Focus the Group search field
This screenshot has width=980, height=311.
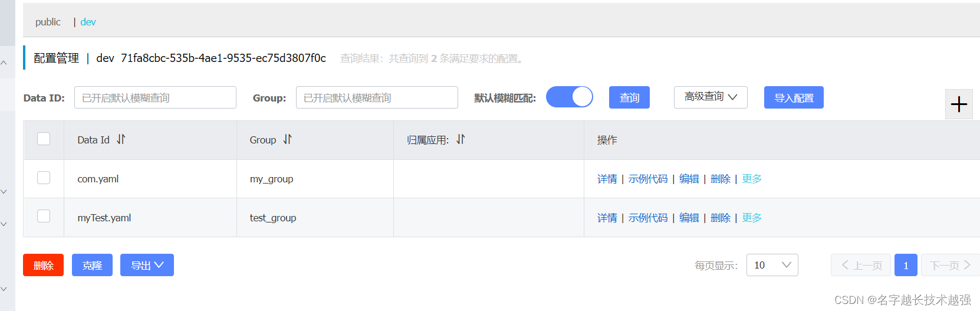point(377,97)
